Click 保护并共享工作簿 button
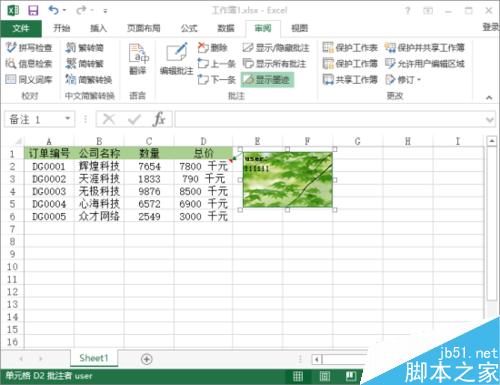This screenshot has width=500, height=385. click(x=424, y=48)
